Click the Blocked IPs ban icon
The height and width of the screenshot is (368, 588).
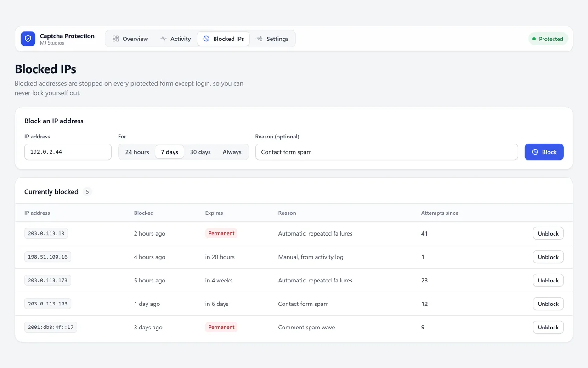206,39
